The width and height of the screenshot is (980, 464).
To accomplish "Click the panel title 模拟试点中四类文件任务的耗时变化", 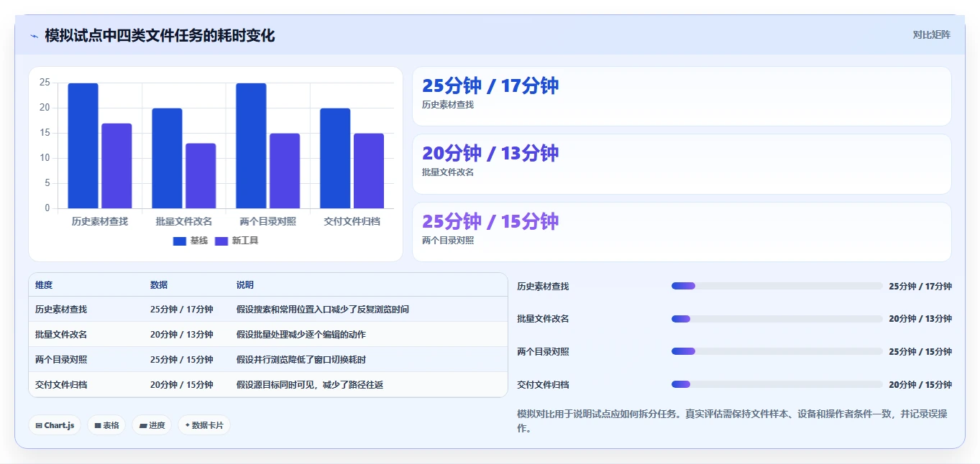I will pos(160,35).
